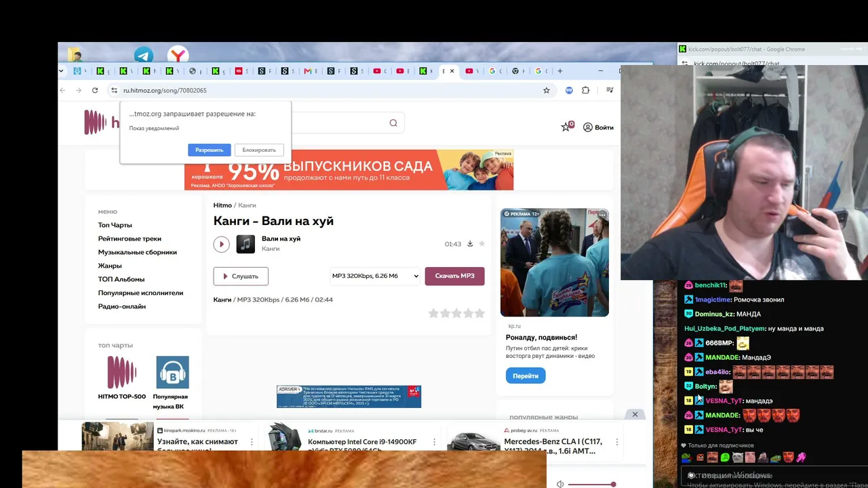The image size is (868, 488).
Task: Click the Канги breadcrumb link
Action: [247, 205]
